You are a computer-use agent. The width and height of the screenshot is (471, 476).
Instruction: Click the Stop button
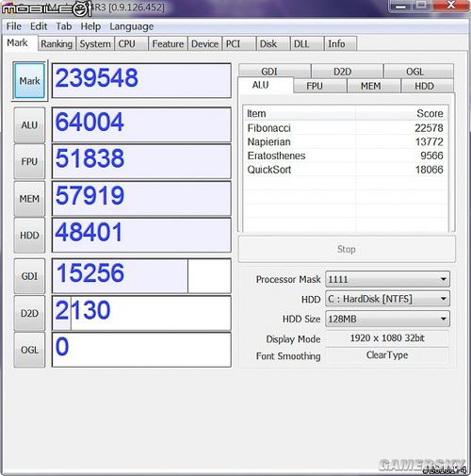(x=347, y=249)
